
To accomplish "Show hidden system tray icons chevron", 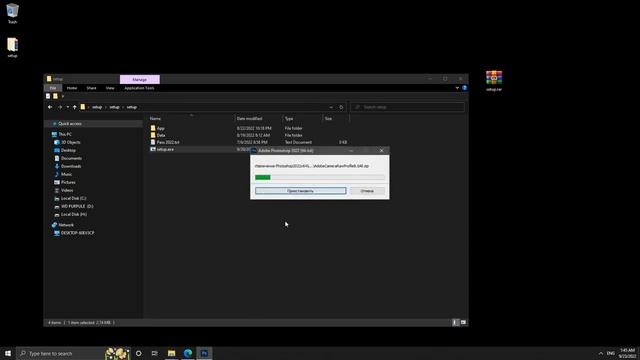I will [x=600, y=353].
